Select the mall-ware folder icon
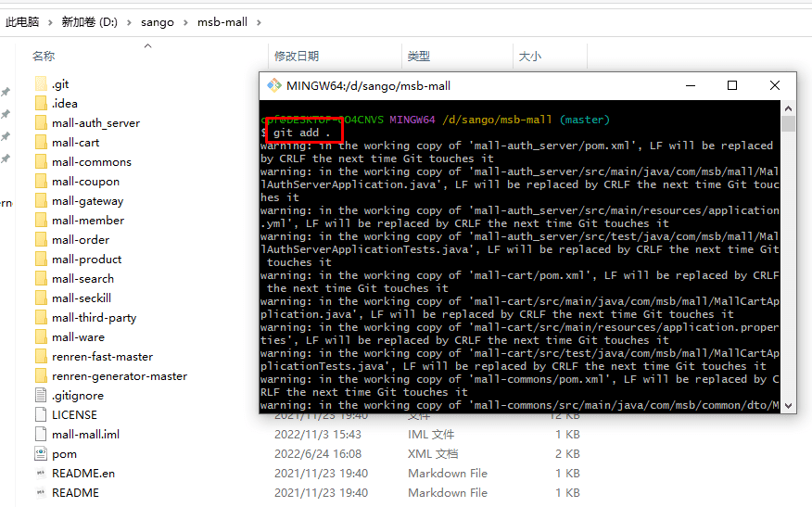The width and height of the screenshot is (812, 507). 41,336
